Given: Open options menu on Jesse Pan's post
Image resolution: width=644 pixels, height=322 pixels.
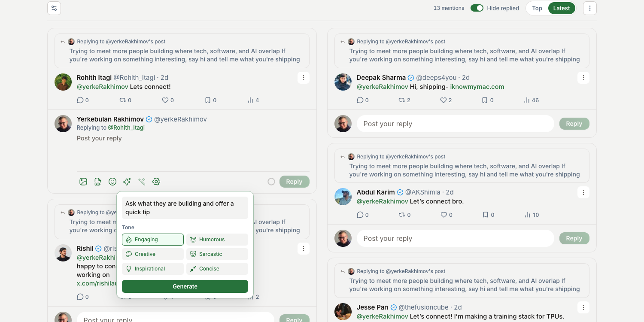Looking at the screenshot, I should pyautogui.click(x=583, y=307).
